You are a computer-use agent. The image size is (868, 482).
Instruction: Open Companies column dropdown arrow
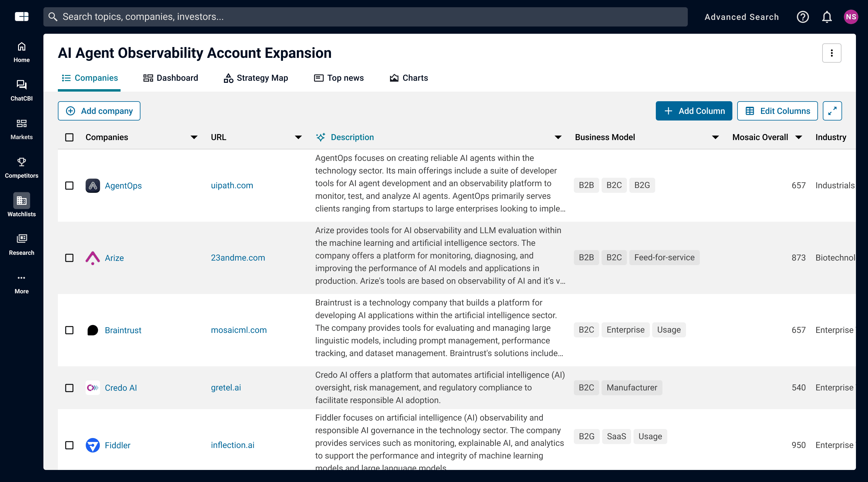194,137
